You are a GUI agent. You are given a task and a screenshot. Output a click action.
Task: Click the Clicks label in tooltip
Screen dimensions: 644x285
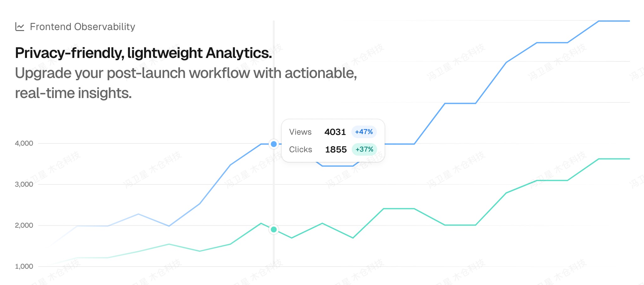pyautogui.click(x=300, y=150)
